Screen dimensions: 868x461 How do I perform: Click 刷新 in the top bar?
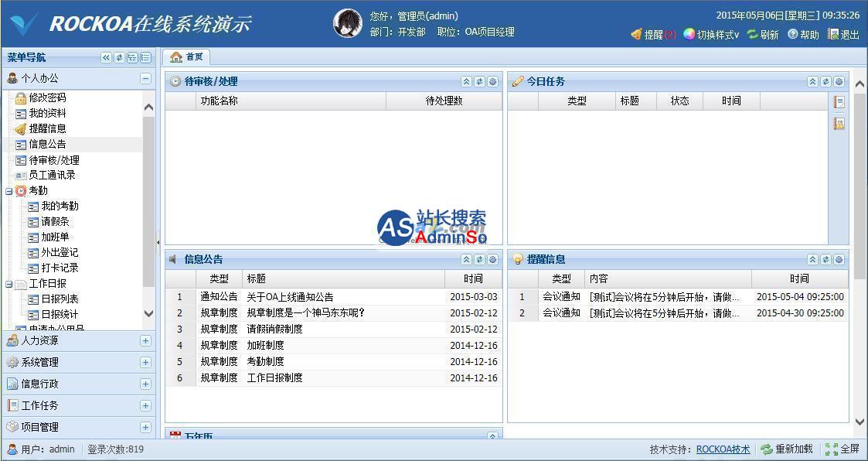tap(763, 34)
